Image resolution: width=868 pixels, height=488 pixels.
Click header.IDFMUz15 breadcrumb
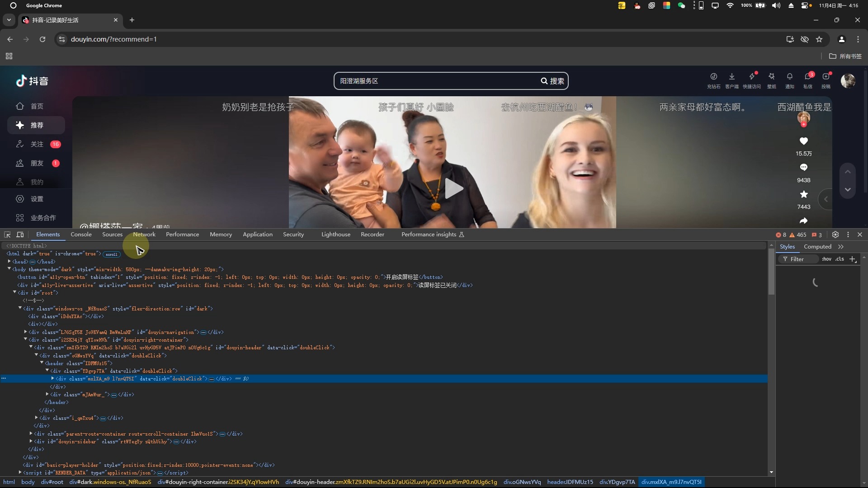(x=570, y=482)
